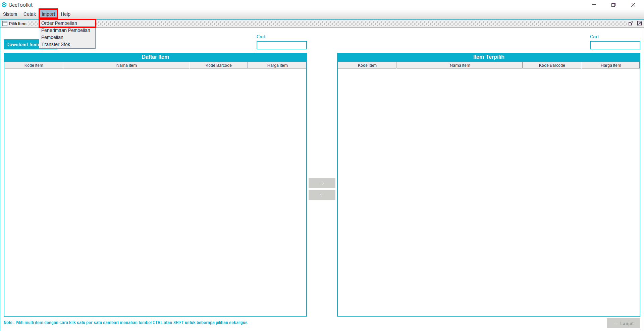Viewport: 644px width, 331px height.
Task: Click the BeeToolkit app logo icon
Action: [4, 5]
